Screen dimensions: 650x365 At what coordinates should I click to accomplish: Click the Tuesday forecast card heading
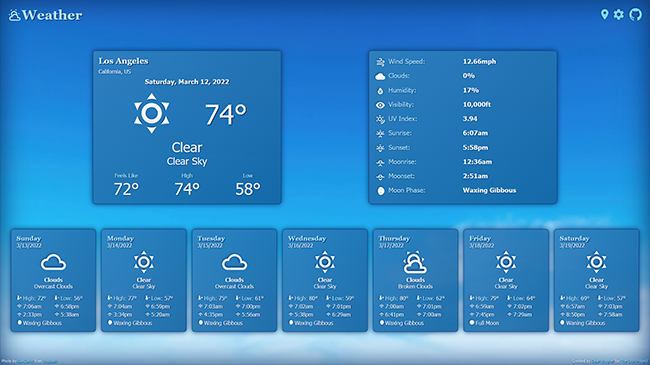(211, 238)
